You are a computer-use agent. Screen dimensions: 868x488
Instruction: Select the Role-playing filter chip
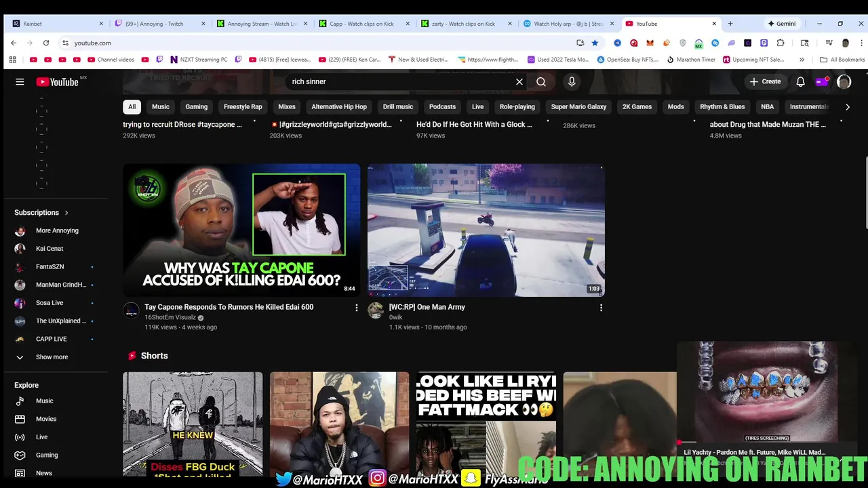[517, 106]
